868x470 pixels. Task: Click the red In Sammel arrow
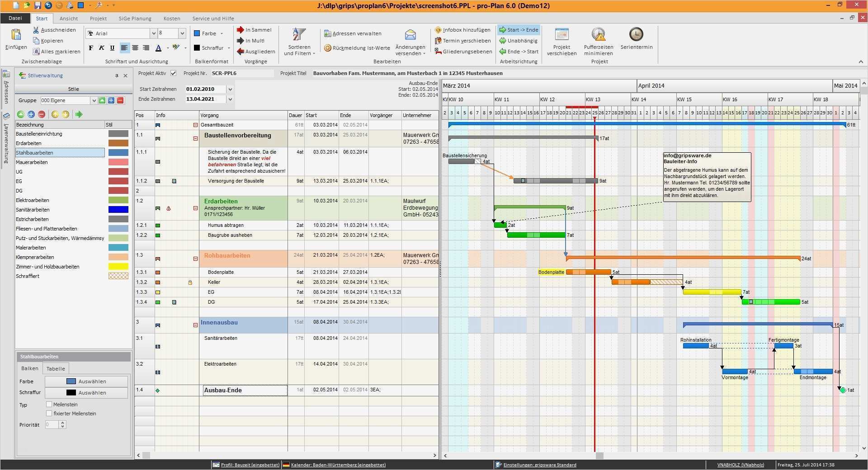coord(241,30)
